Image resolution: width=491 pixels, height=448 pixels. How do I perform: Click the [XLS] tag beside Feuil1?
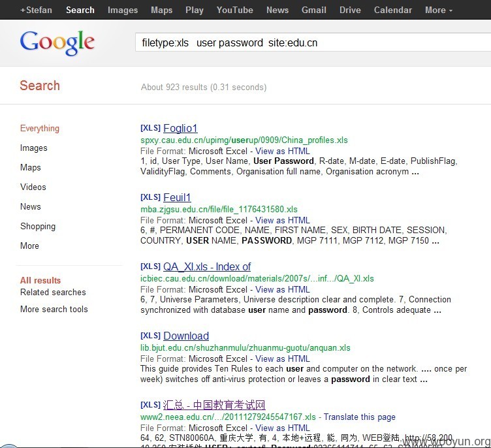coord(150,197)
